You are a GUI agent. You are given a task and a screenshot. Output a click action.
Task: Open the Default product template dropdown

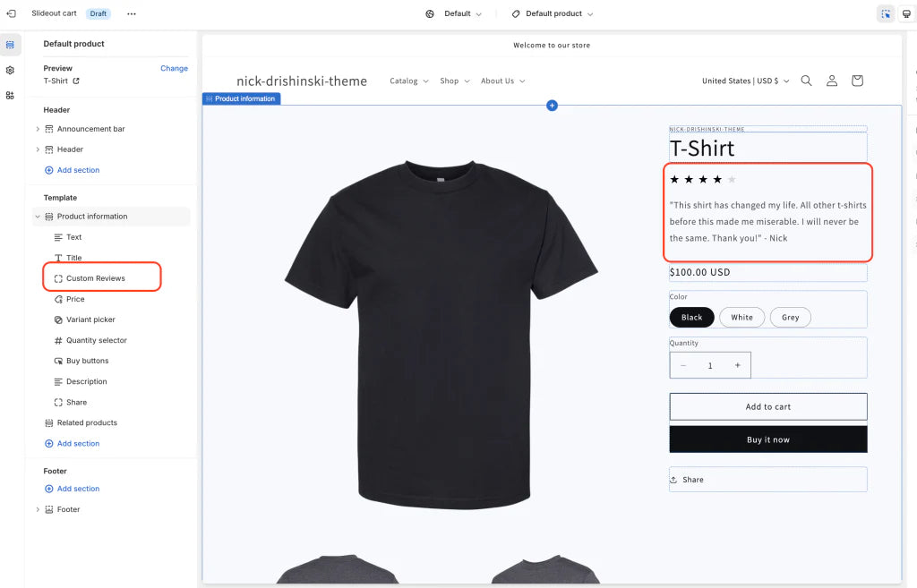pyautogui.click(x=553, y=13)
